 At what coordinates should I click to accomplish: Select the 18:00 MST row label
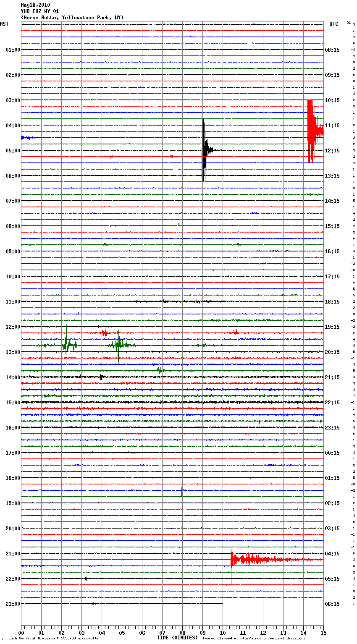point(13,478)
